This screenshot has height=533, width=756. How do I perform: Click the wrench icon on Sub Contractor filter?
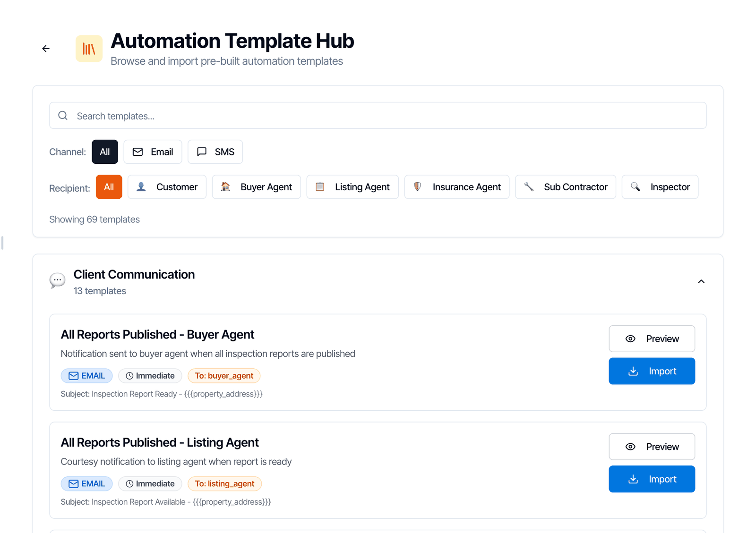[x=529, y=187]
